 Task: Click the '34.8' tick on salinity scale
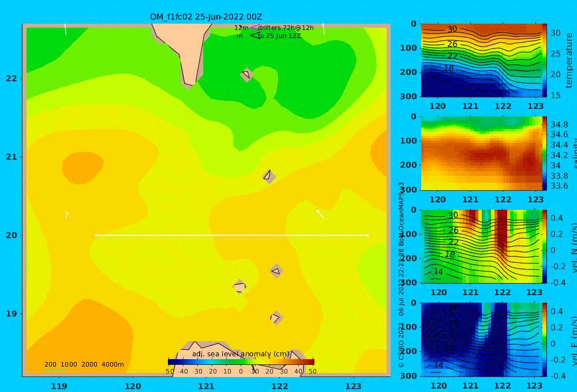[x=559, y=125]
